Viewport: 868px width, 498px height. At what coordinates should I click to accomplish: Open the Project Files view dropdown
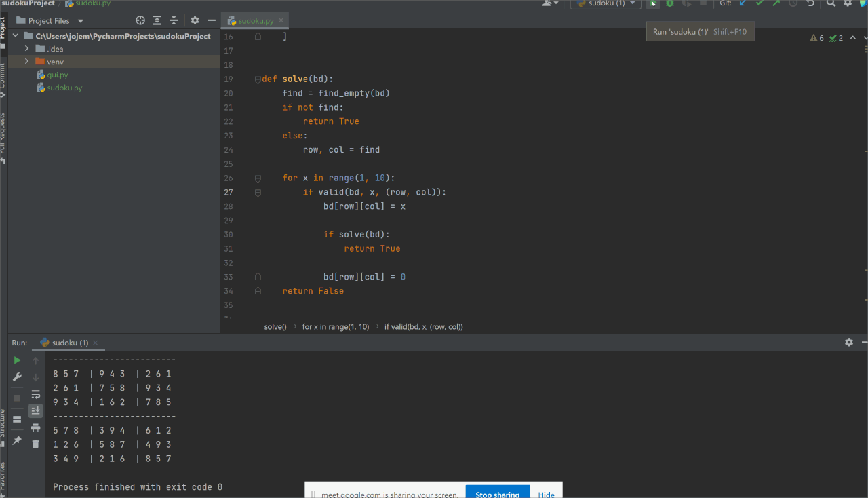point(80,20)
